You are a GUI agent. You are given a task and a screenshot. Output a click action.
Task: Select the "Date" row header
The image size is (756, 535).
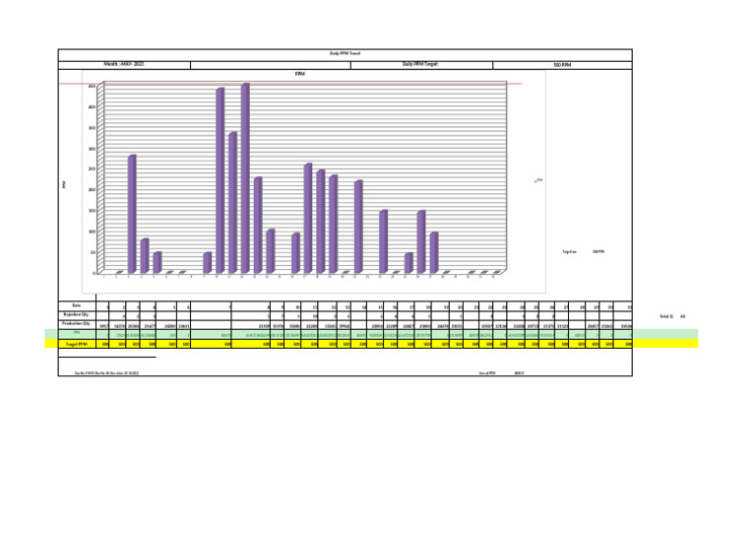click(77, 305)
